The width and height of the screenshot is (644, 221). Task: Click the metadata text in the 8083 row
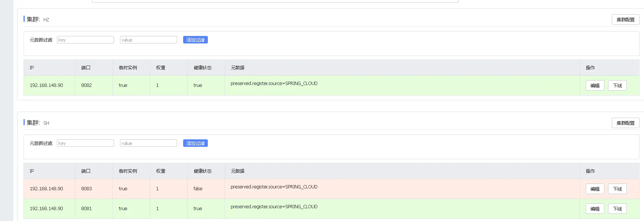coord(274,187)
